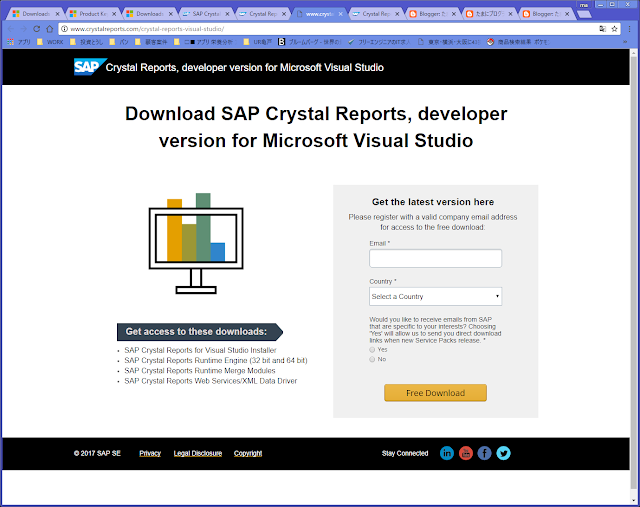Show hidden bookmarks via the overflow chevron
This screenshot has height=507, width=640.
coord(625,42)
